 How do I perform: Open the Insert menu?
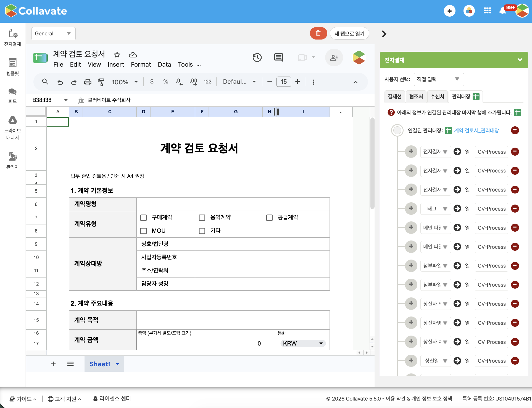click(116, 64)
